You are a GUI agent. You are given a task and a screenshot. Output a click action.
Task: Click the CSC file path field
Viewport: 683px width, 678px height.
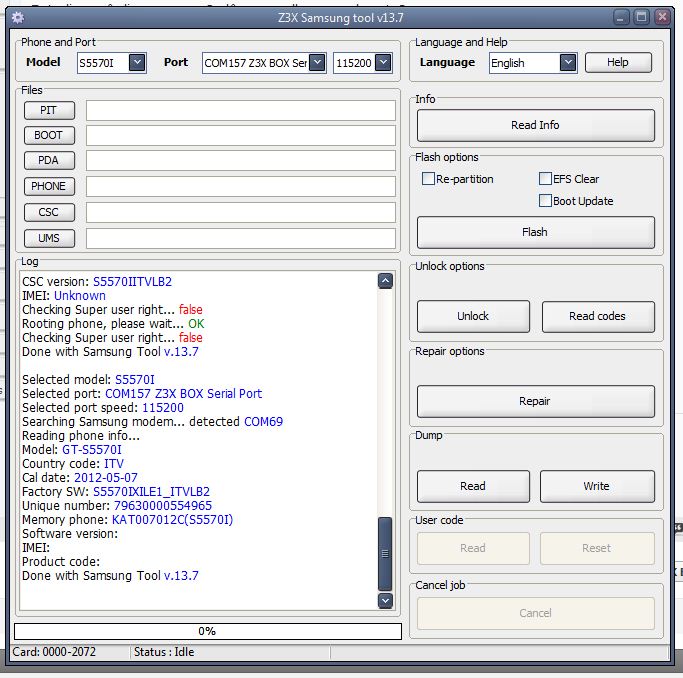coord(240,213)
